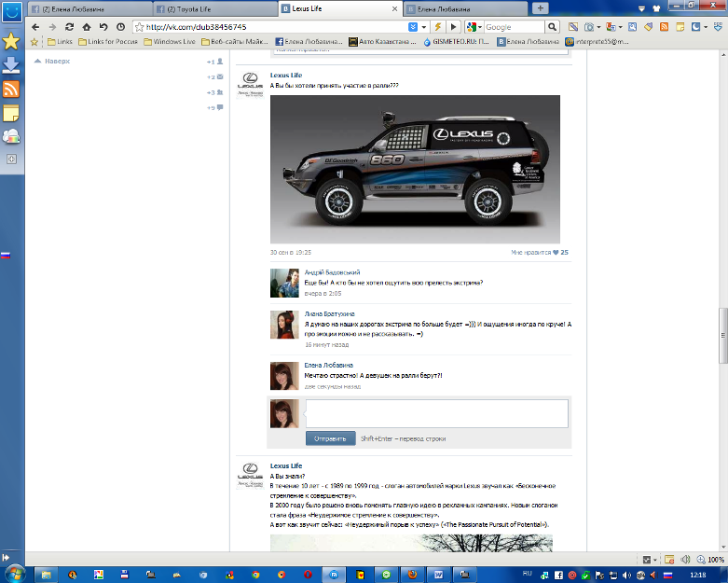
Task: Switch to the last Елена Любавина VK tab
Action: (x=466, y=8)
